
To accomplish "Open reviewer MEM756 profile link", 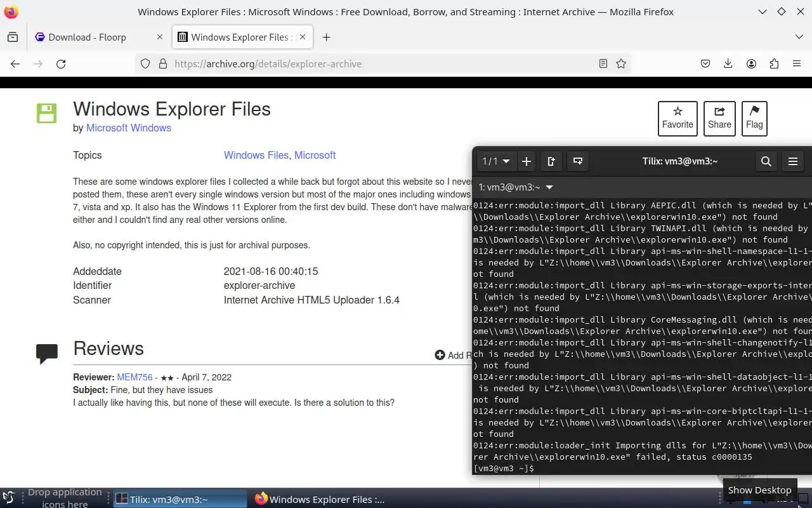I will pyautogui.click(x=134, y=377).
